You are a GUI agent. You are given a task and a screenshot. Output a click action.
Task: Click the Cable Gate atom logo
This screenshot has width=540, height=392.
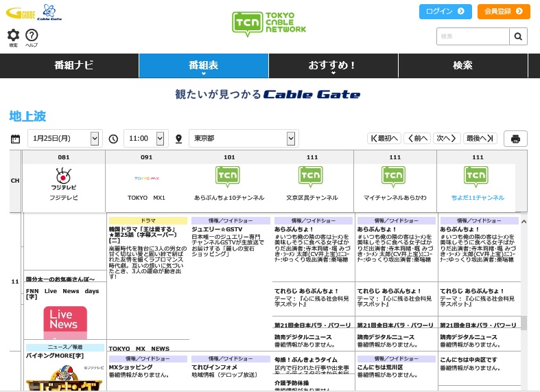(49, 12)
